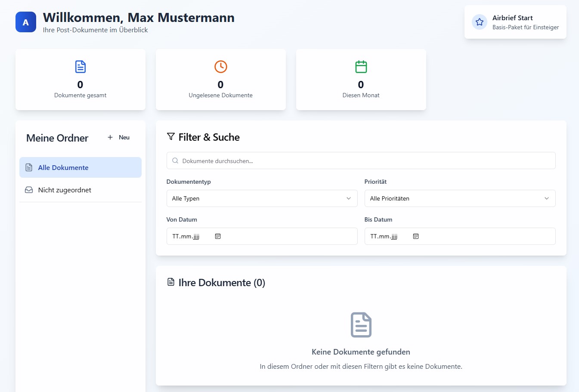
Task: Click the document icon beside Ihre Dokumente heading
Action: tap(171, 281)
